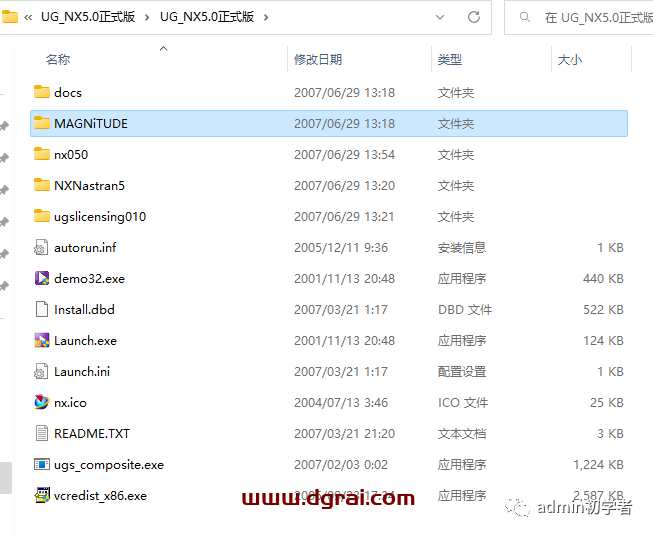Click the 配置设置 type cell
The width and height of the screenshot is (653, 535).
click(462, 372)
